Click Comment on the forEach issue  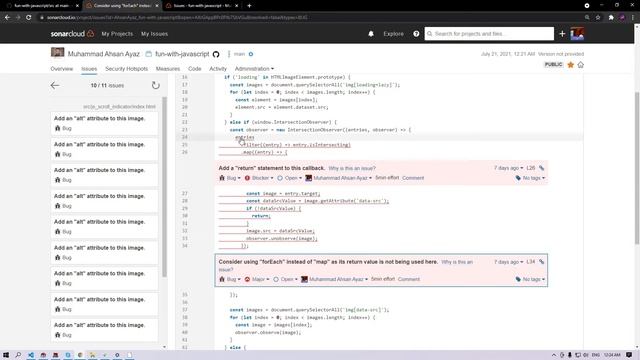coord(409,279)
